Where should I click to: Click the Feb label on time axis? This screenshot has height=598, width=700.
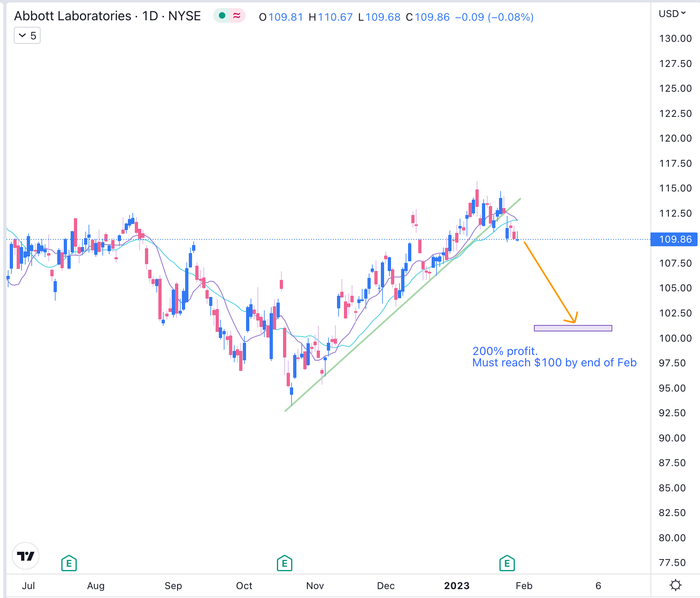(524, 586)
